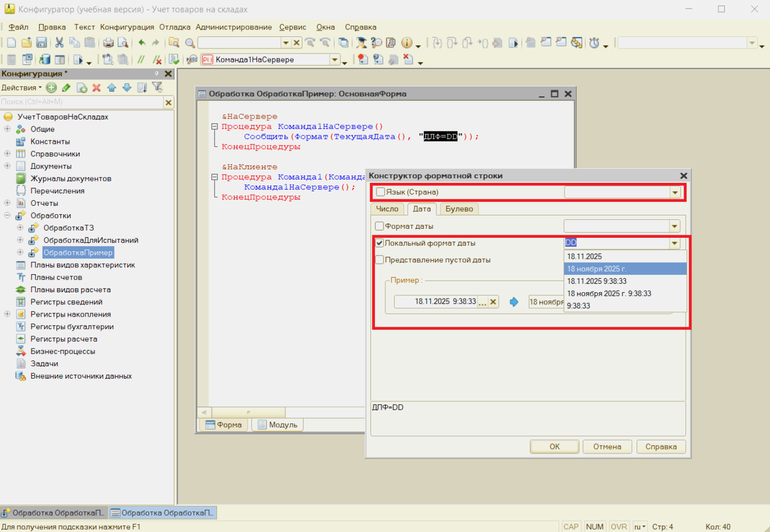Click the blue arrow in the Пример section

[513, 302]
